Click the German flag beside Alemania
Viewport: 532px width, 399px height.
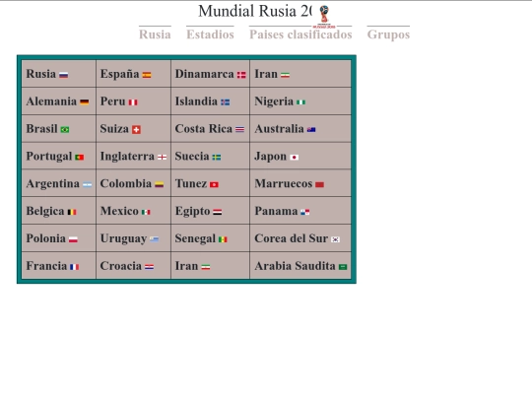85,102
